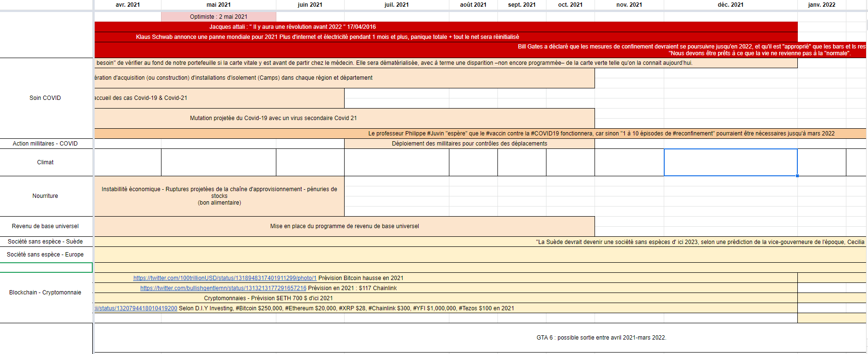The image size is (868, 354).
Task: Select the green-outlined empty cell below Europe
Action: click(46, 268)
